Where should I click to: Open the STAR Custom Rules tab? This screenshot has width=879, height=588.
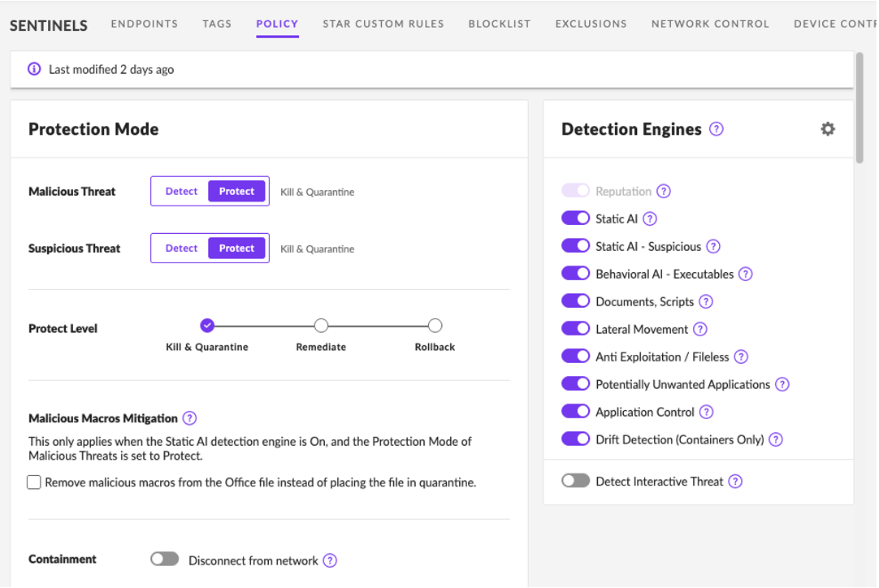point(383,24)
